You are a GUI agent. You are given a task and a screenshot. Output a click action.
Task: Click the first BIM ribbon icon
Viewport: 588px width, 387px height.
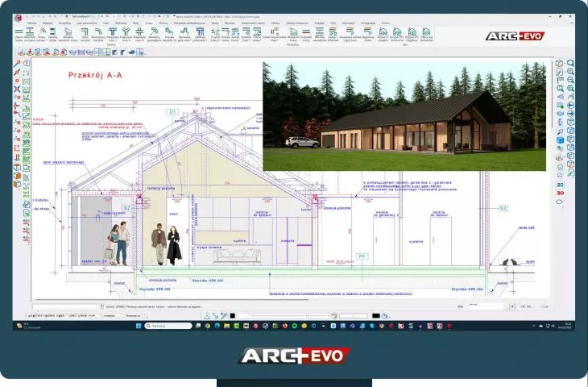383,31
